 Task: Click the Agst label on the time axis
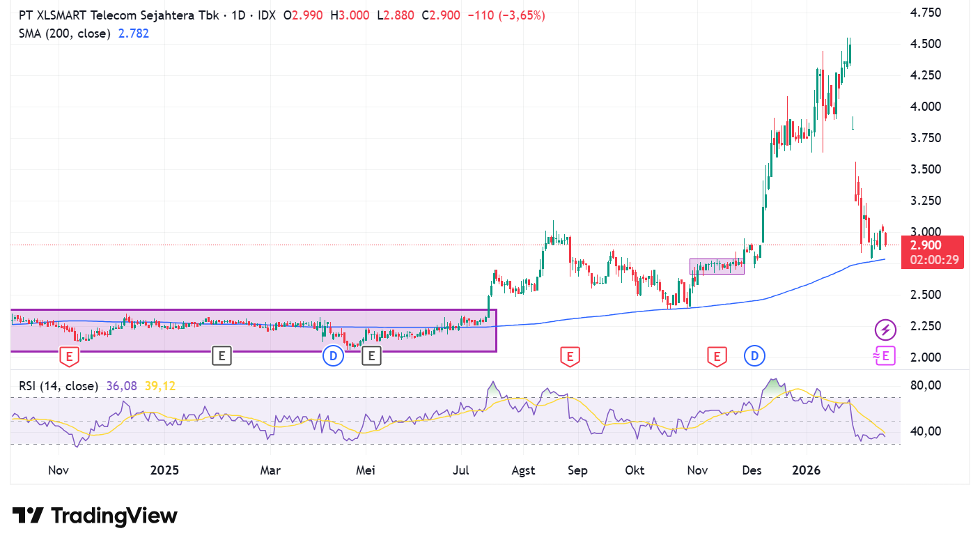[x=523, y=470]
